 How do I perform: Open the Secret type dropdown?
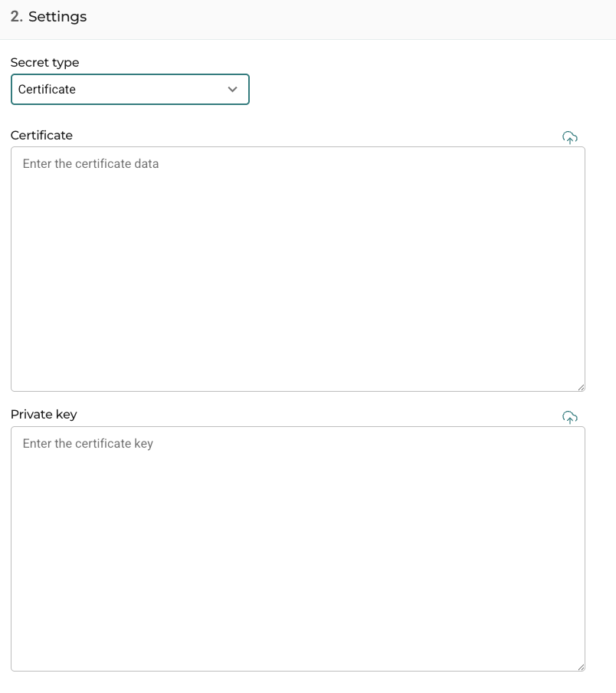[x=129, y=89]
